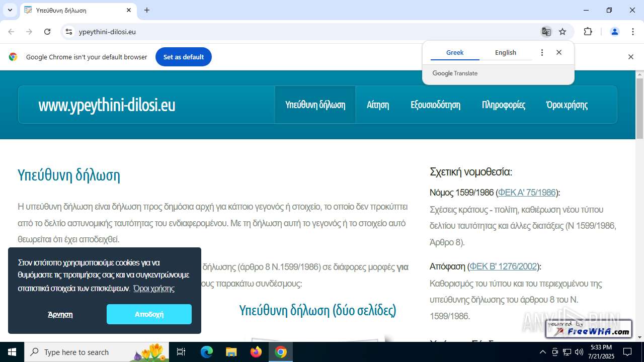Dismiss the default browser info bar
This screenshot has height=362, width=644.
point(630,57)
